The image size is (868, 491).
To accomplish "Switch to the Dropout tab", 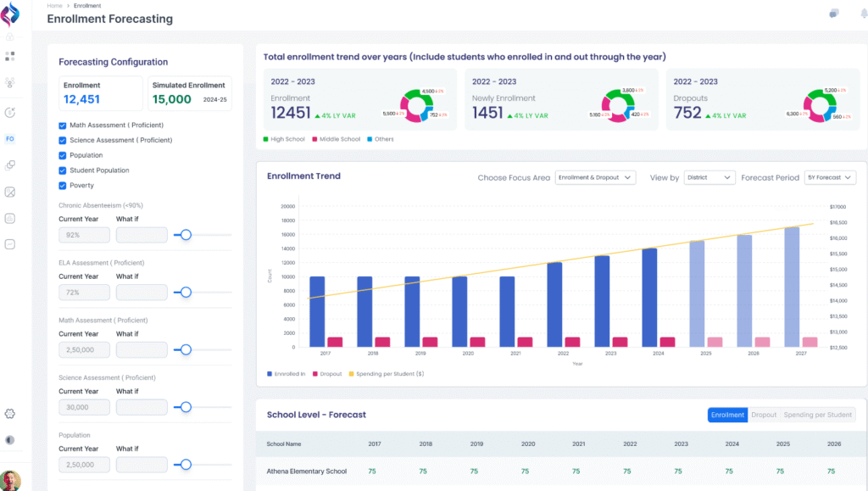I will (764, 415).
